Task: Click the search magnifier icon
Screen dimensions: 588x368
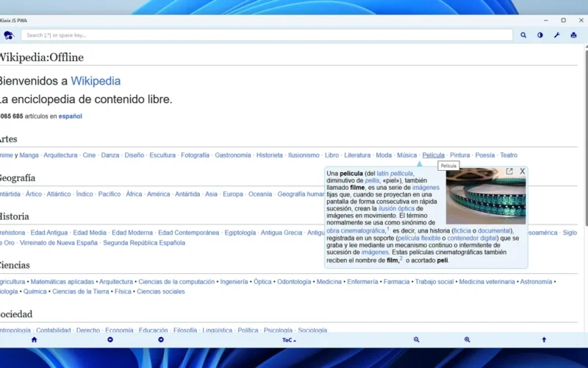Action: tap(523, 35)
